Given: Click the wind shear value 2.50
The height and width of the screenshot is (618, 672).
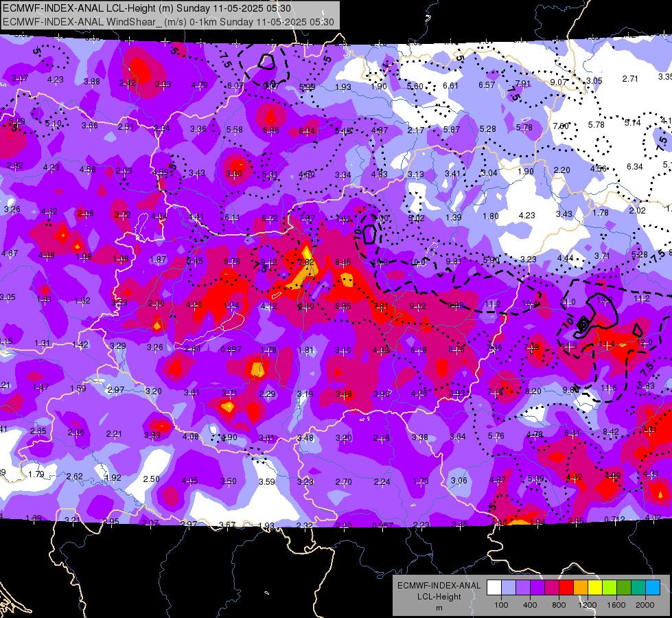Looking at the screenshot, I should pos(151,479).
